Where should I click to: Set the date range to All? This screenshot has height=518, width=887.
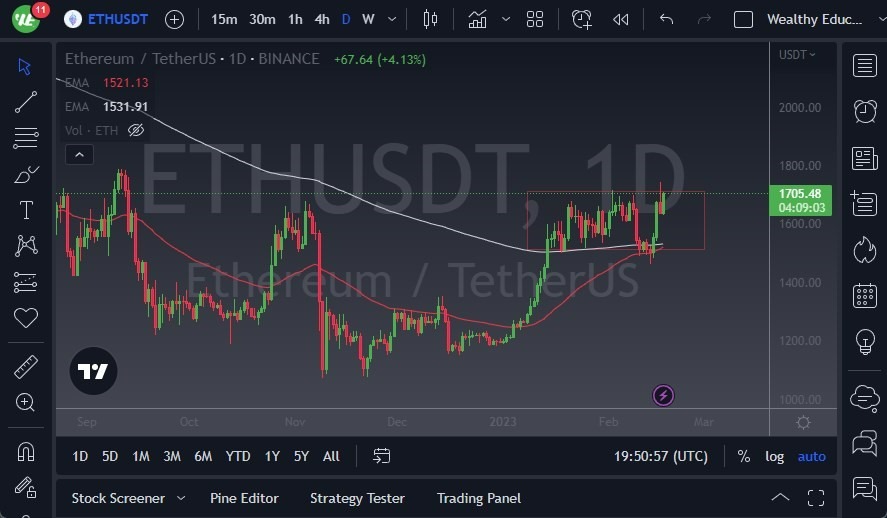pos(331,456)
